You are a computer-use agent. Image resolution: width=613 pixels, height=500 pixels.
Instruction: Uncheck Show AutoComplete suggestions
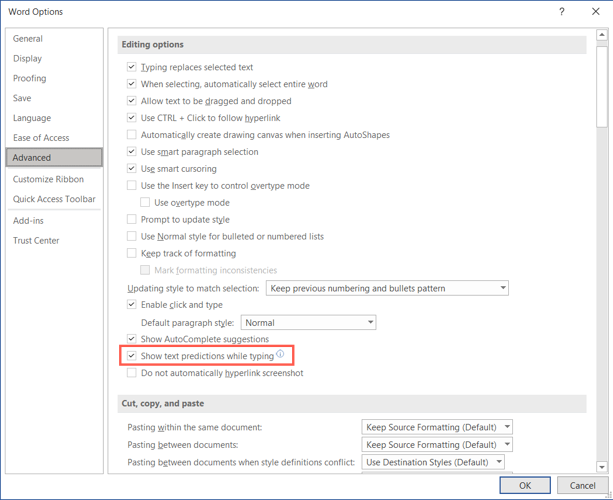pyautogui.click(x=132, y=339)
